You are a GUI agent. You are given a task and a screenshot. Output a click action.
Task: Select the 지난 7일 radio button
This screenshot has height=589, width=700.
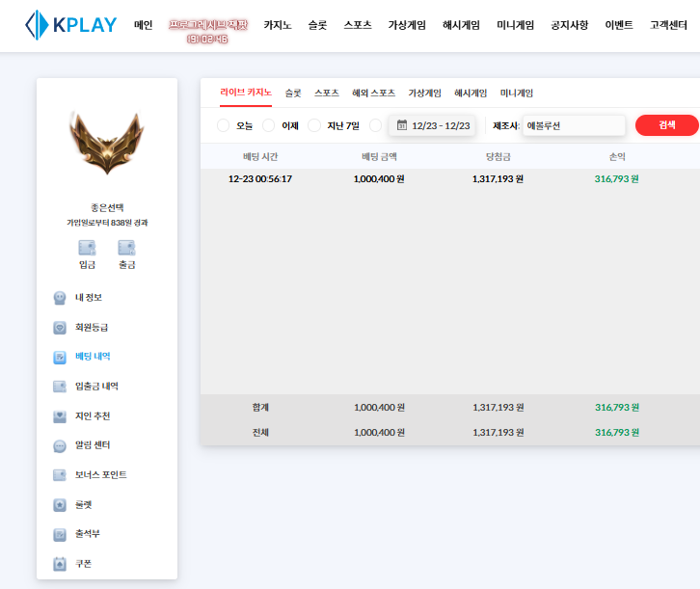314,125
